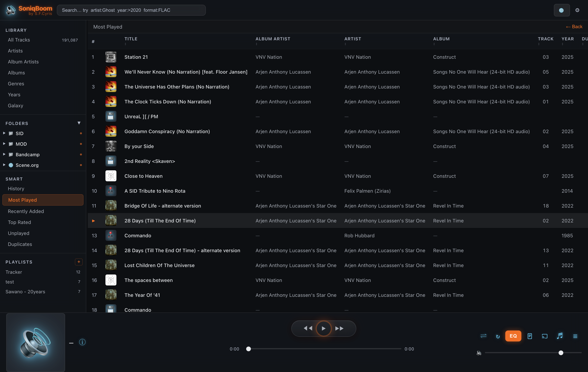The image size is (588, 372).
Task: Toggle the repeat loop button
Action: pos(498,336)
